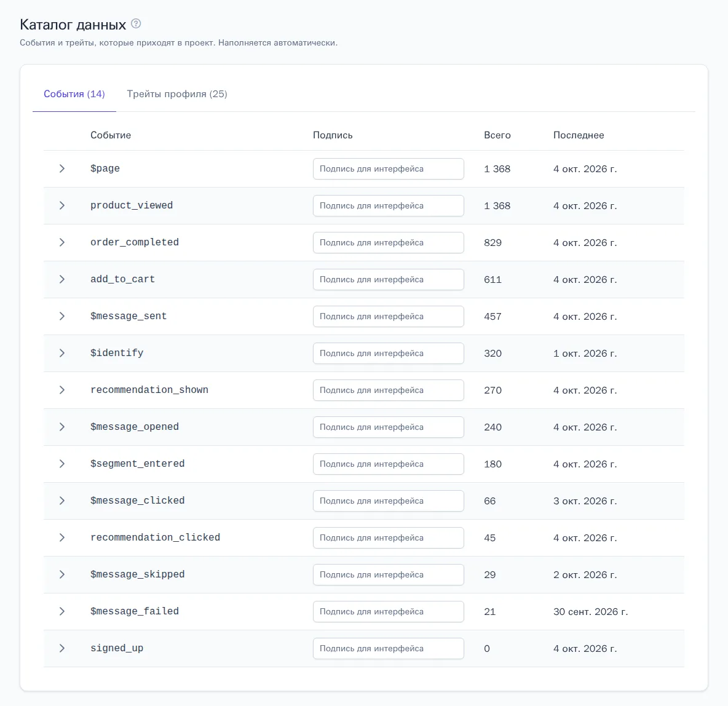Expand the $message_clicked event row

pos(61,501)
